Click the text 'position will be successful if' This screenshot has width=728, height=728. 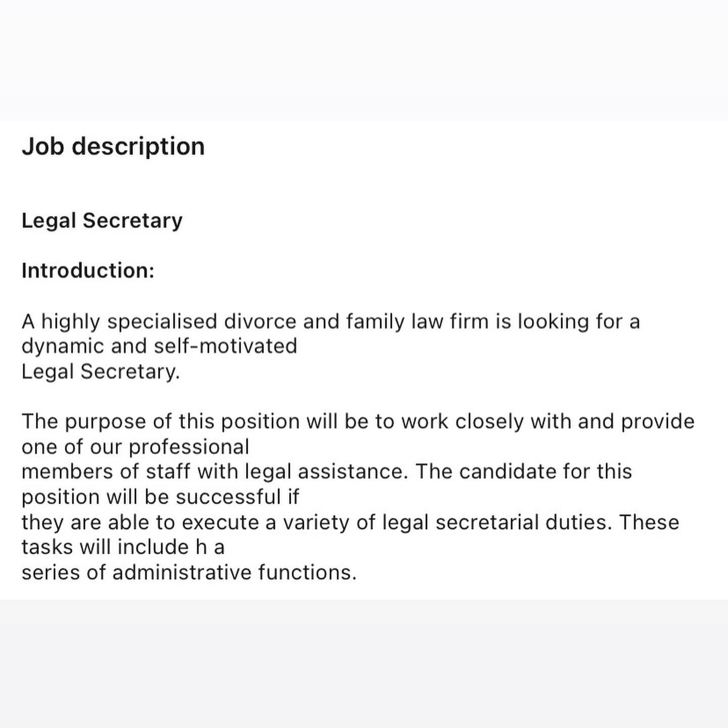point(160,497)
